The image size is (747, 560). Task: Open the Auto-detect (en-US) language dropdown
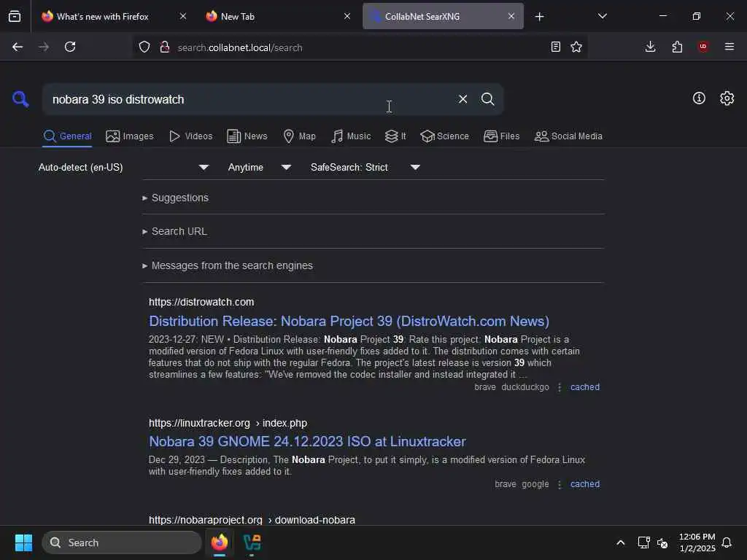click(x=124, y=167)
